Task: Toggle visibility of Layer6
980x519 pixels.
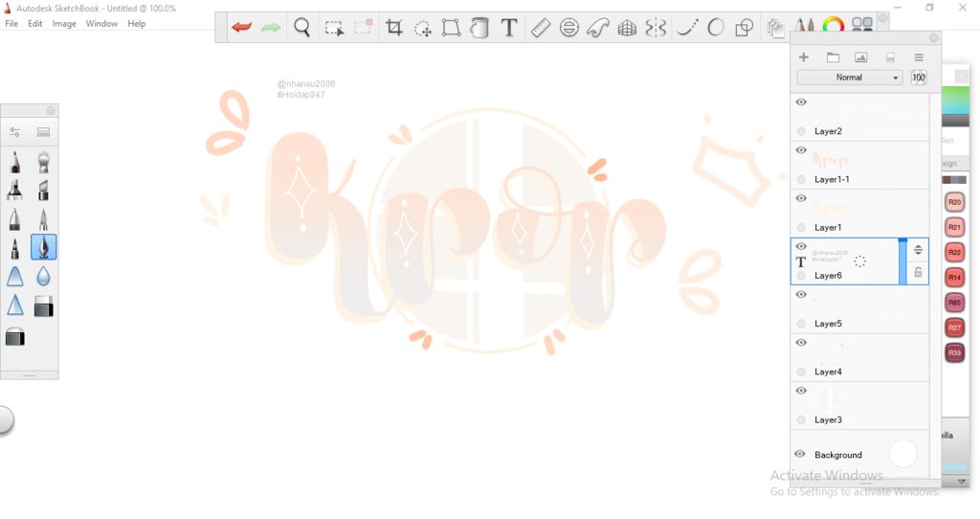Action: tap(801, 246)
